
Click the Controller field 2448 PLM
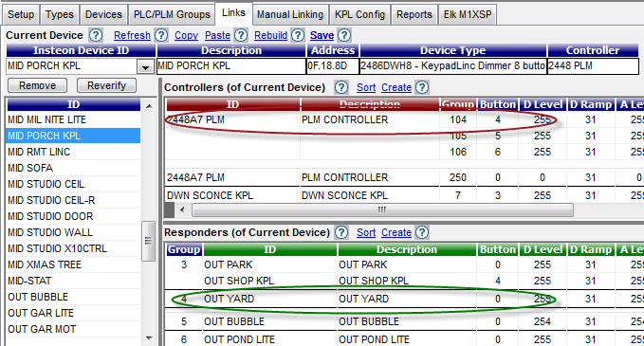593,66
